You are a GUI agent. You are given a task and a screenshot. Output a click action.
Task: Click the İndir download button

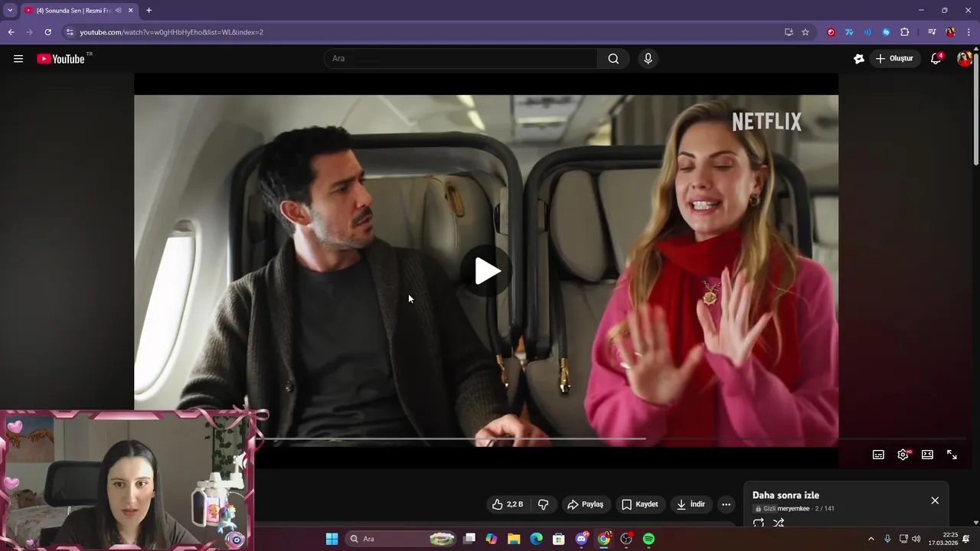point(691,504)
